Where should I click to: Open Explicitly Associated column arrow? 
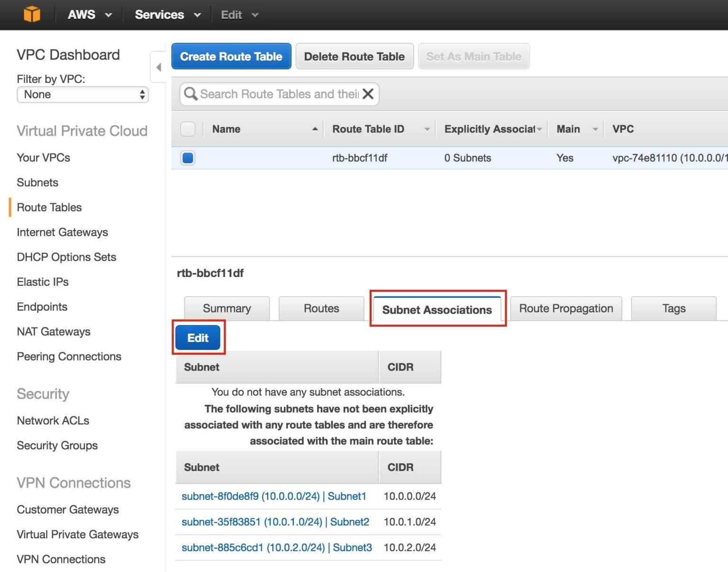[539, 129]
